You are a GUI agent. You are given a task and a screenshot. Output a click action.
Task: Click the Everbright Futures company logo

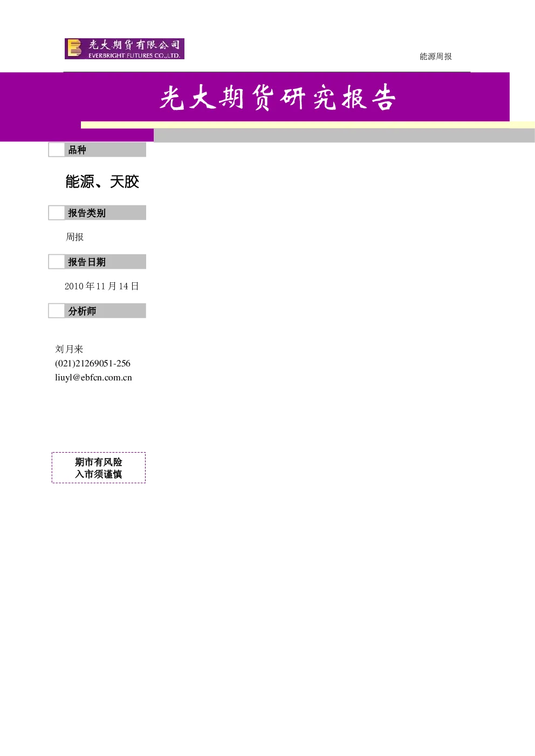[125, 49]
